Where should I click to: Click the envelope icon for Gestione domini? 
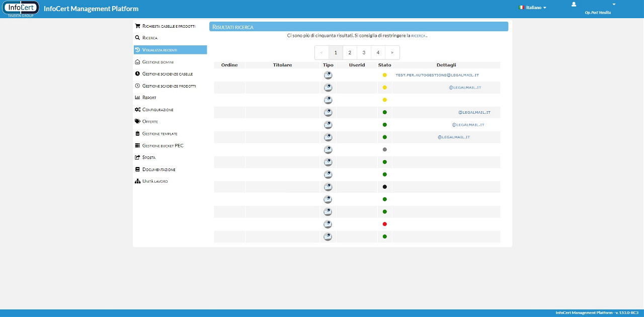[137, 62]
